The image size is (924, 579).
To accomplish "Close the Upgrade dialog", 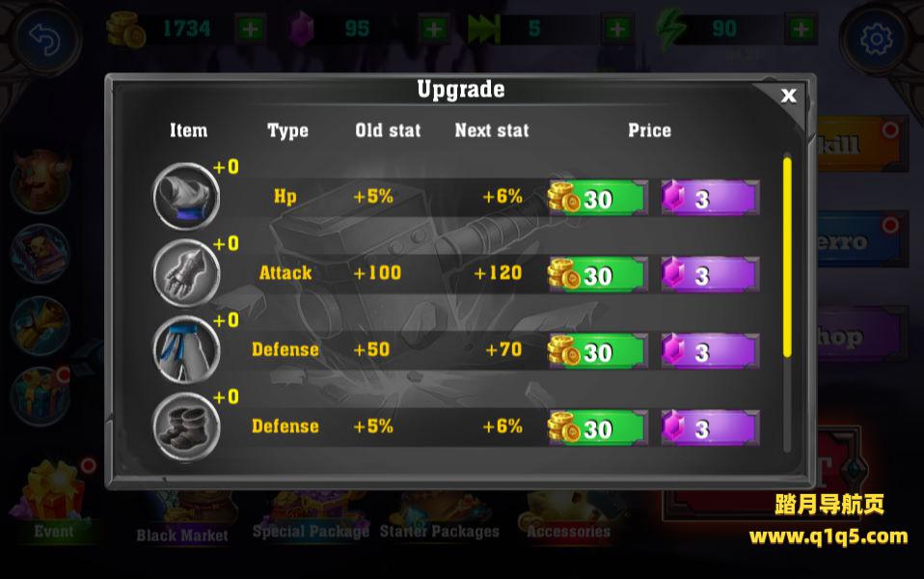I will click(788, 96).
